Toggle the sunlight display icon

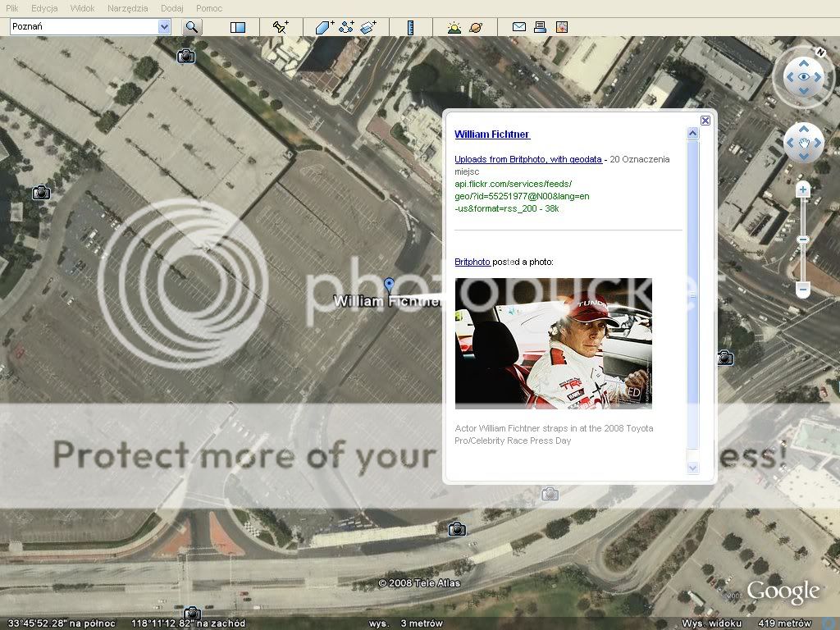tap(454, 27)
